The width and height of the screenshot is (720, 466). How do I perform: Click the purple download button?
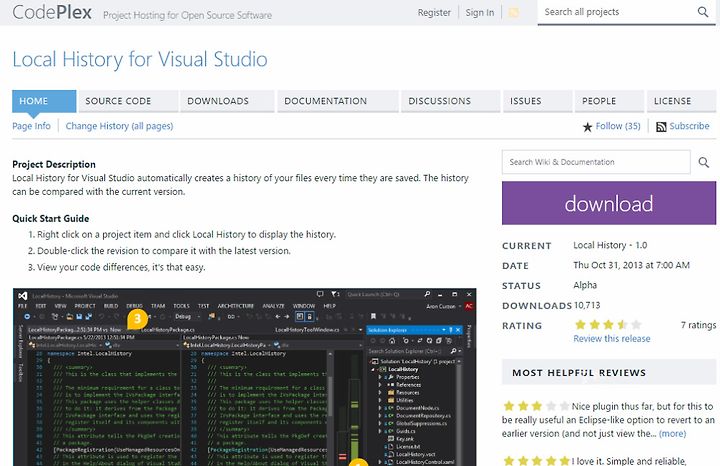[x=609, y=203]
